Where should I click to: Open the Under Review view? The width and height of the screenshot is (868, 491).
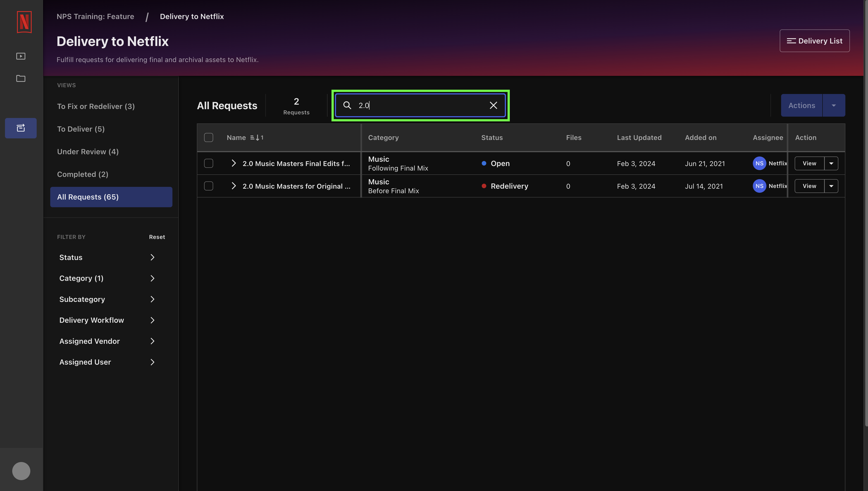coord(111,152)
